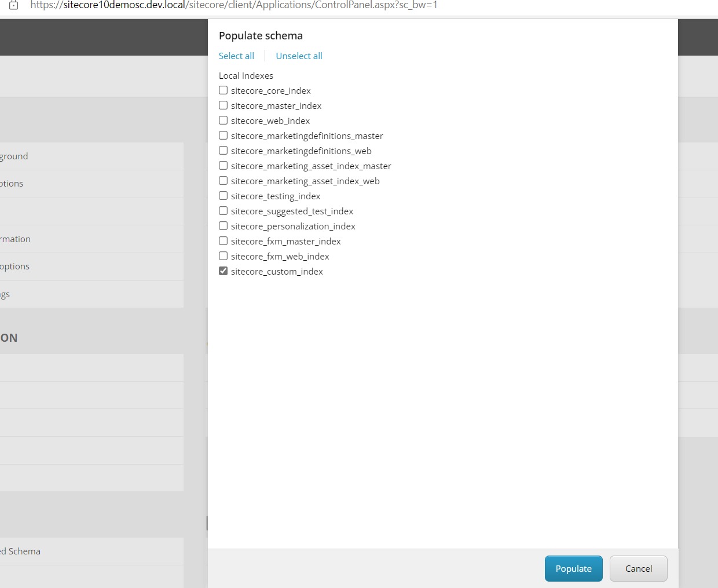The height and width of the screenshot is (588, 718).
Task: Toggle the sitecore_fxm_master_index checkbox
Action: click(223, 241)
